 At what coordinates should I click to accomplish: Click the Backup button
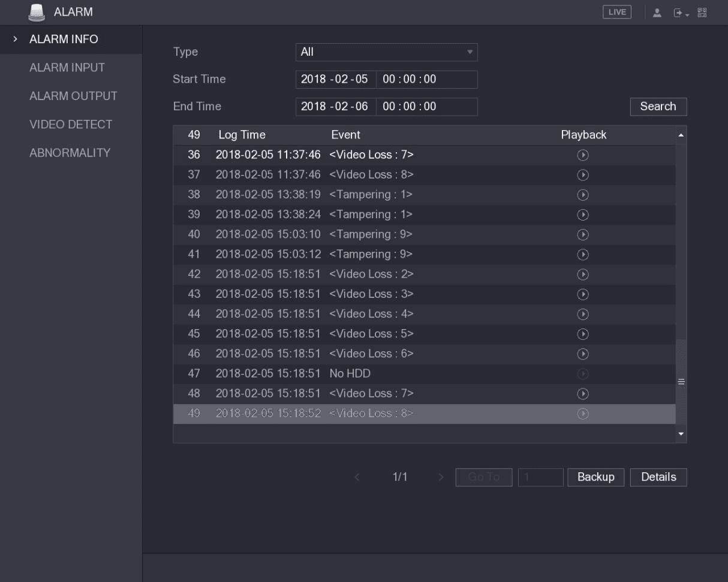(x=596, y=477)
